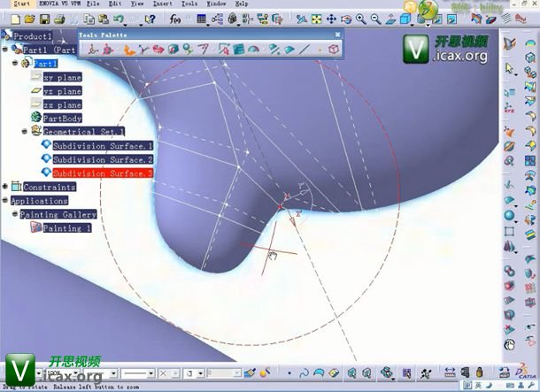540x392 pixels.
Task: Collapse the Painting Gallery node
Action: coord(14,214)
